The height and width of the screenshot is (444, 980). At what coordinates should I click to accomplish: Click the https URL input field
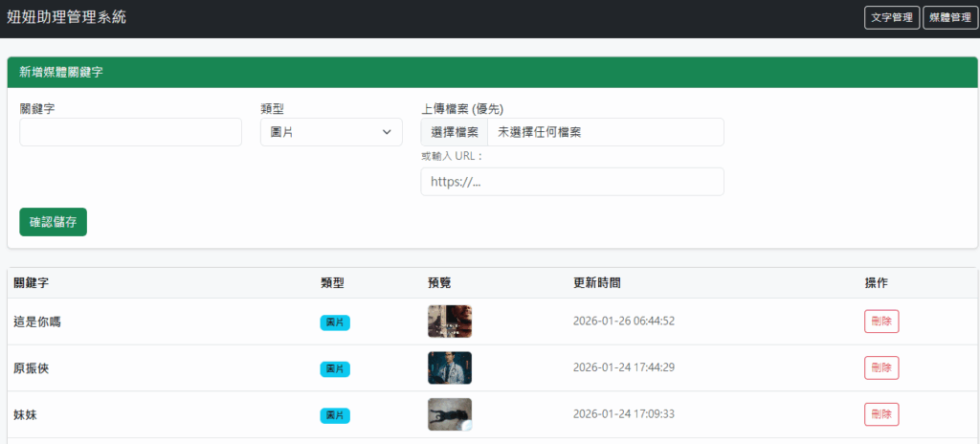click(572, 182)
